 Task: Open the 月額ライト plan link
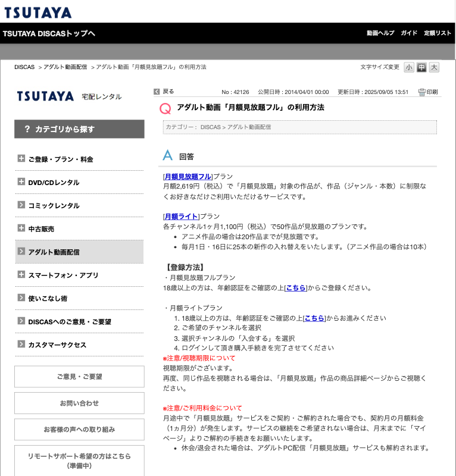[x=182, y=217]
